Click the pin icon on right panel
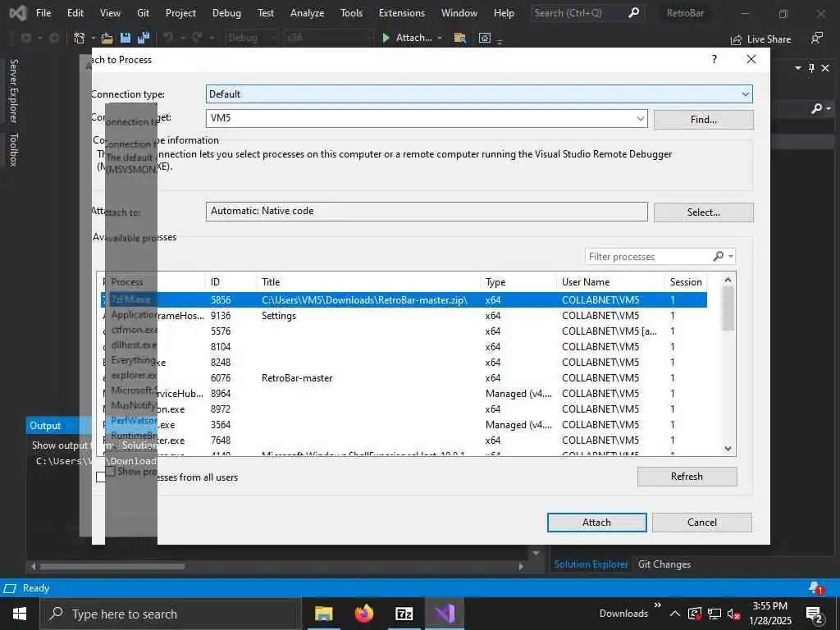 811,68
